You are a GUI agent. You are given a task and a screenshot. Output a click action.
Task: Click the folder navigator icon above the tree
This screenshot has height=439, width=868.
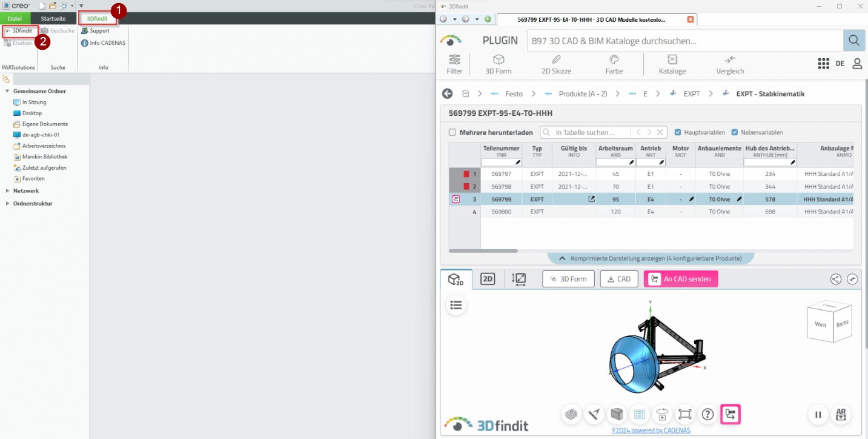6,79
